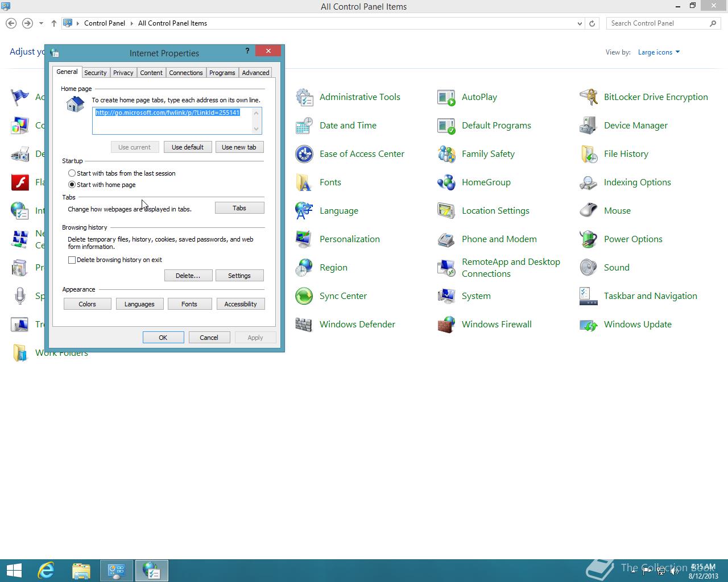Open System icon
This screenshot has width=728, height=582.
446,296
